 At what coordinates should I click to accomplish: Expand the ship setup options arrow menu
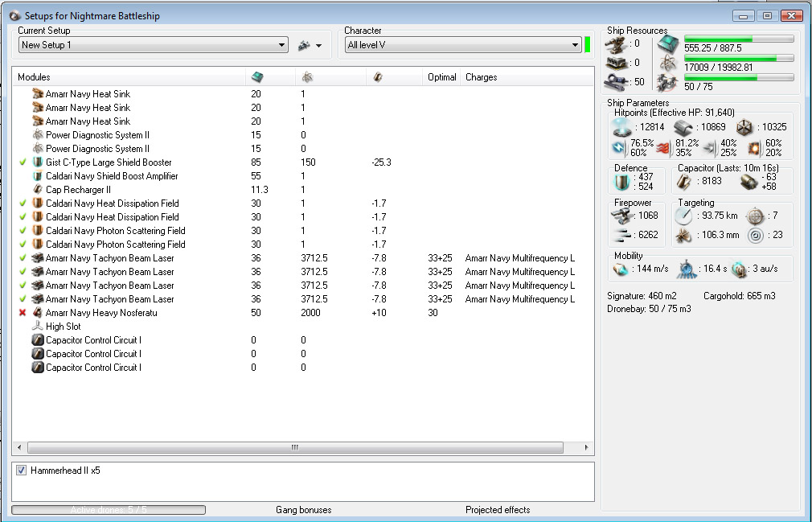pyautogui.click(x=318, y=46)
